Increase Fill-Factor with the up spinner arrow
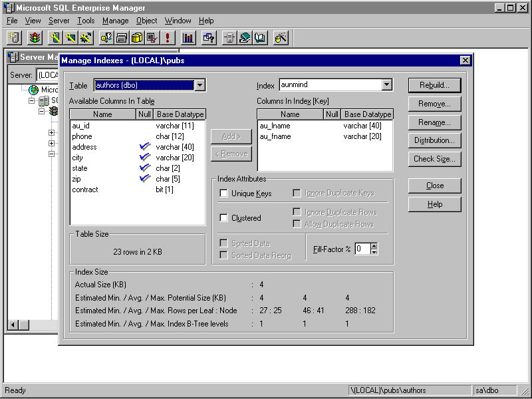 tap(374, 245)
